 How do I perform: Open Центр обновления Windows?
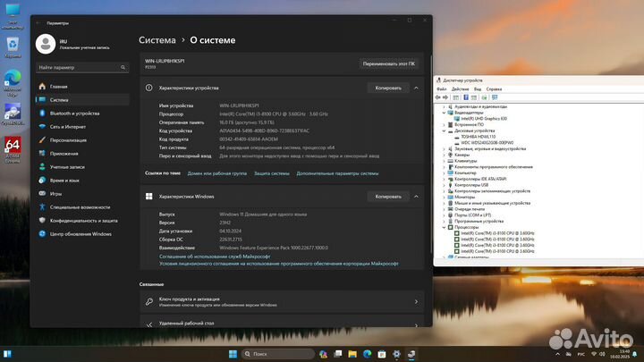coord(82,234)
